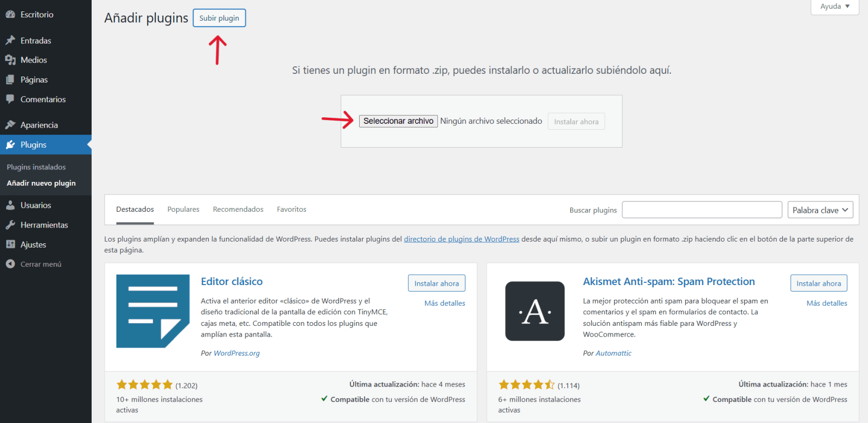Open the WordPress.org author link
The image size is (868, 423).
point(237,353)
